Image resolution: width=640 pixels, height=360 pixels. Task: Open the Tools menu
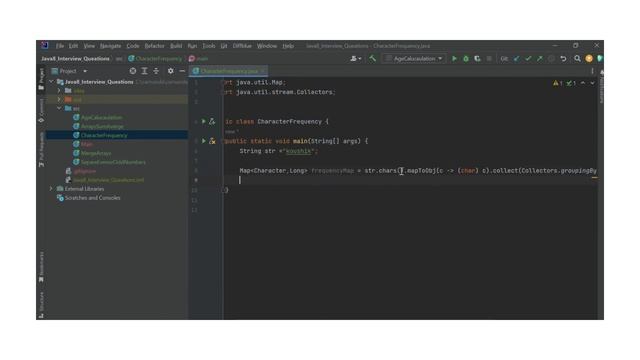click(209, 46)
